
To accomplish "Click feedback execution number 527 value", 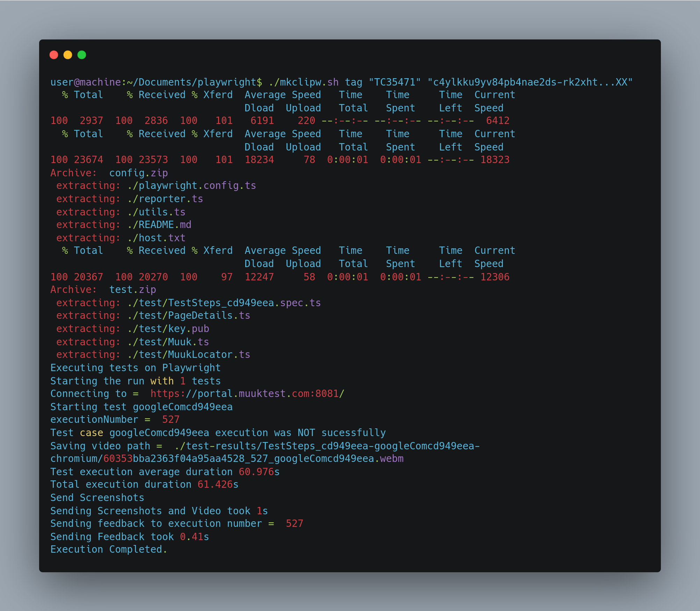I will pos(294,523).
